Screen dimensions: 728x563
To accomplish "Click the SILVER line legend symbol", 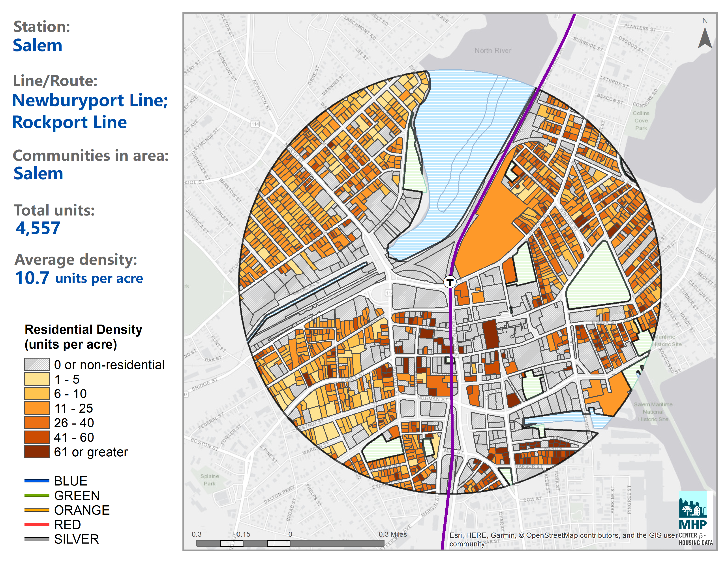I will click(x=37, y=539).
